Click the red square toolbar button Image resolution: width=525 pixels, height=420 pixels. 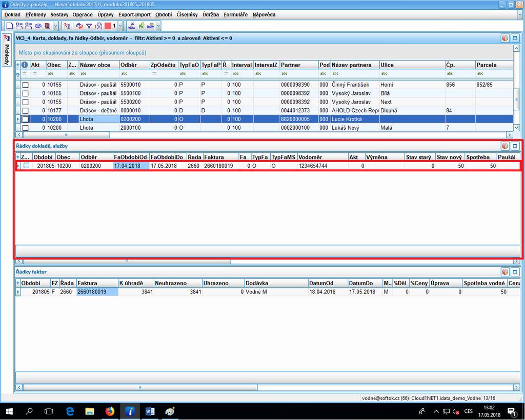(108, 26)
